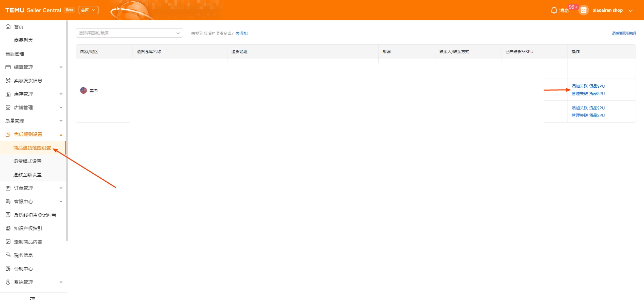This screenshot has width=644, height=306.
Task: Expand the account menu arrow beside shop name
Action: pos(631,10)
